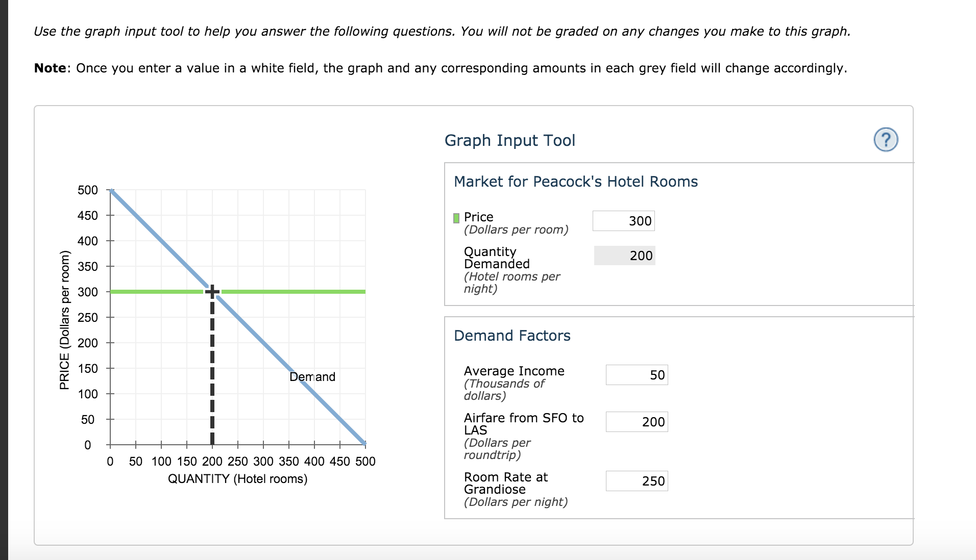
Task: Click the 300 tick label on price axis
Action: 88,292
